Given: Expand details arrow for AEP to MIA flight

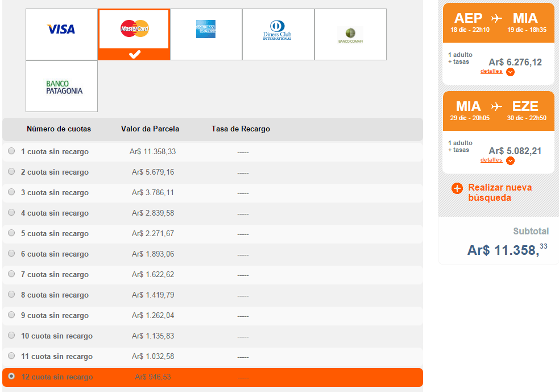Looking at the screenshot, I should pos(511,72).
